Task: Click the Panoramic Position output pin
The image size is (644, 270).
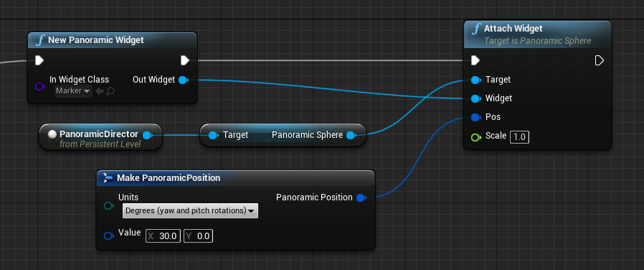Action: (361, 197)
